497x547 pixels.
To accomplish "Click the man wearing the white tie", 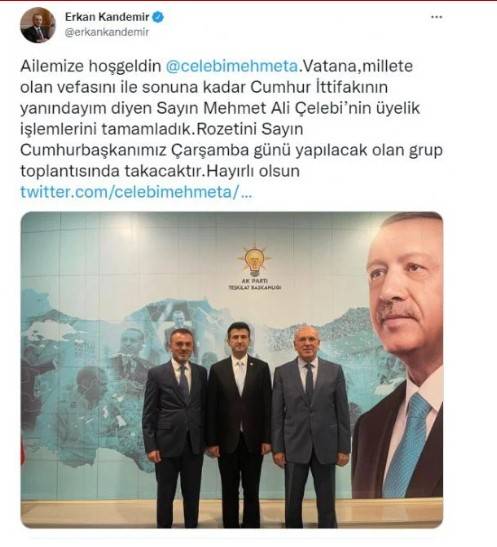I will pyautogui.click(x=239, y=424).
